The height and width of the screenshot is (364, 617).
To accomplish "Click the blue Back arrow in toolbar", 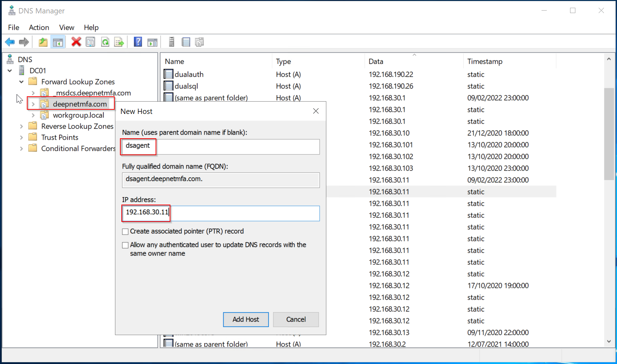I will tap(10, 42).
